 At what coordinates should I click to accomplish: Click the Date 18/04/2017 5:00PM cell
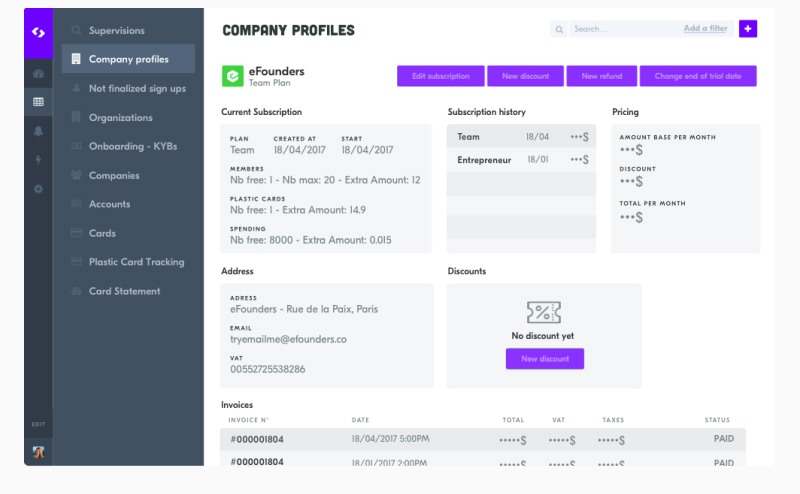coord(390,439)
